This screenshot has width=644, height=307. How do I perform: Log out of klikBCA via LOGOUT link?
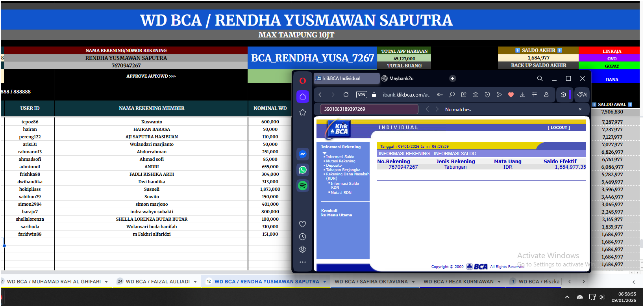click(x=559, y=128)
